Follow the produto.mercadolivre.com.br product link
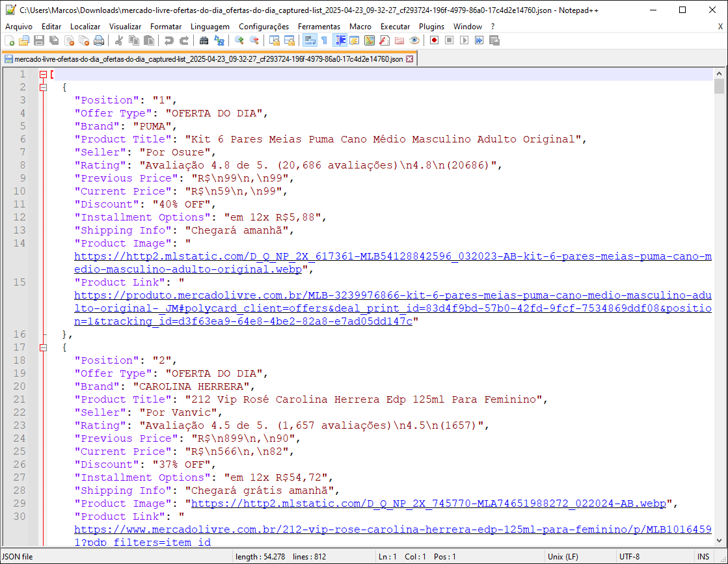This screenshot has height=564, width=728. [x=393, y=308]
